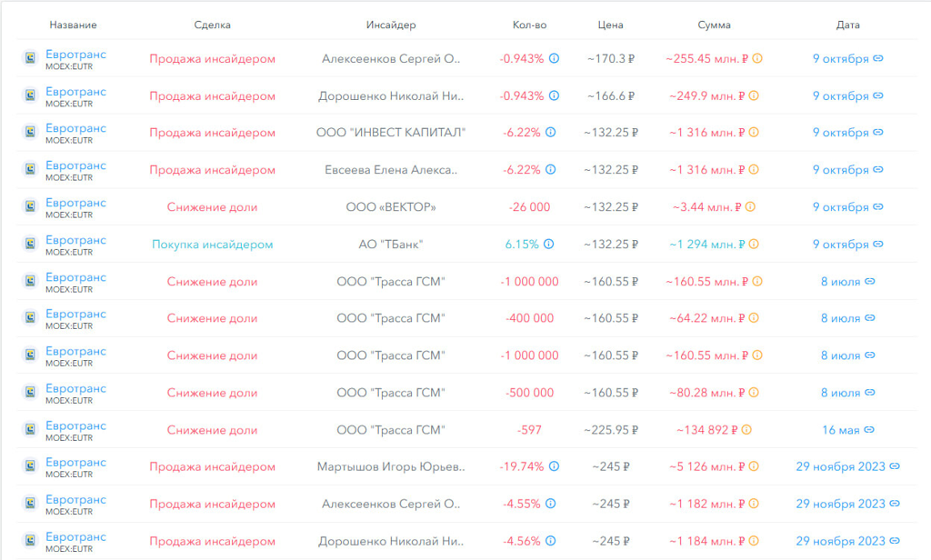Click the Инсайдер column header

point(391,25)
